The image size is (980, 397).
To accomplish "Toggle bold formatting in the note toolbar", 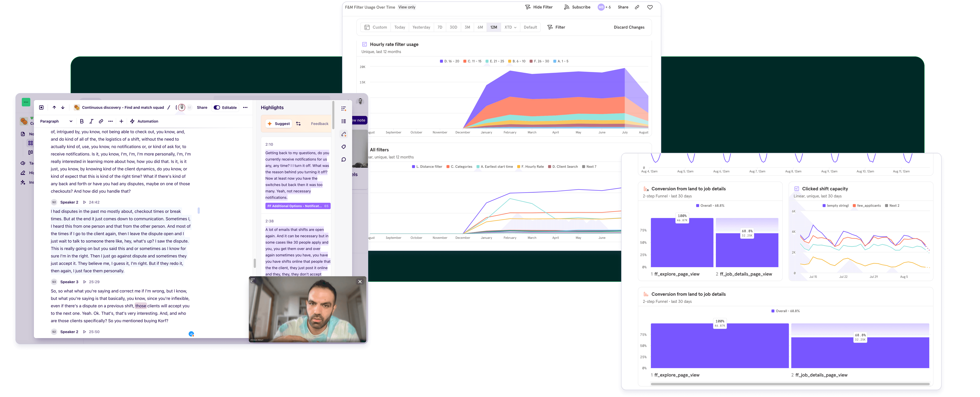I will point(81,121).
